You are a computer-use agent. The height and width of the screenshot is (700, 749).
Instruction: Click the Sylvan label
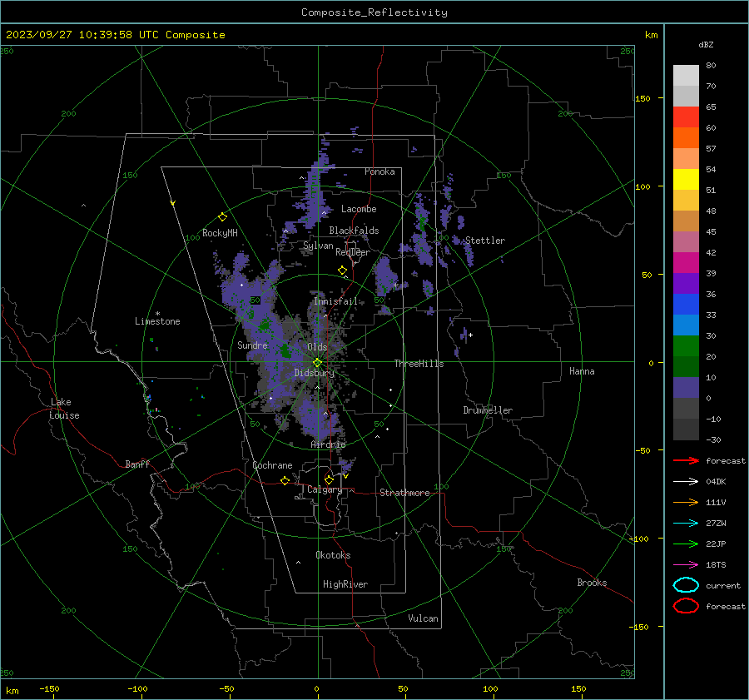[318, 246]
